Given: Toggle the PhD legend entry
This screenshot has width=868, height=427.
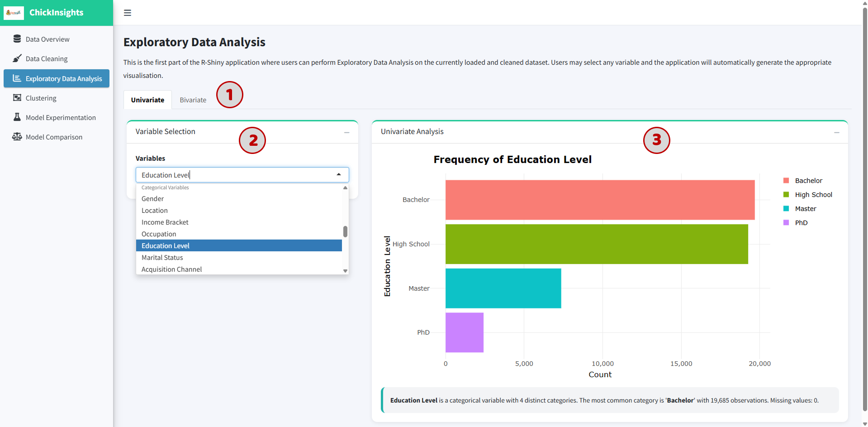Looking at the screenshot, I should (x=795, y=223).
